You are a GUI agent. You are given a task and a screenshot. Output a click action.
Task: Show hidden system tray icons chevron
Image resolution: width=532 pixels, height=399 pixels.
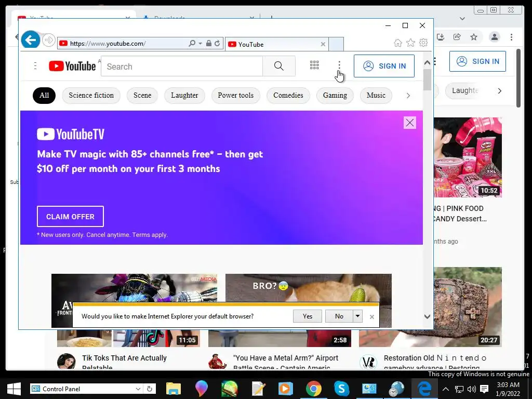click(446, 389)
